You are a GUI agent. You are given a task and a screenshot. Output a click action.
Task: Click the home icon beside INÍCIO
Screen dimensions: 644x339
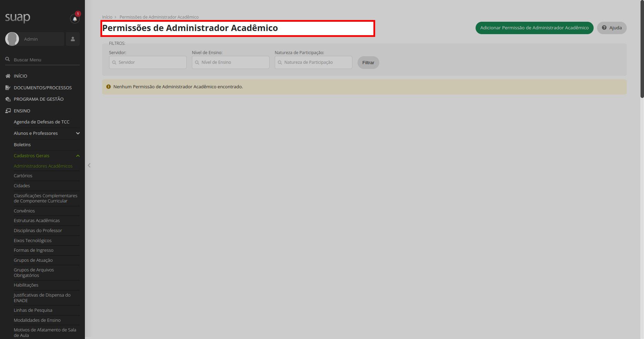[8, 76]
